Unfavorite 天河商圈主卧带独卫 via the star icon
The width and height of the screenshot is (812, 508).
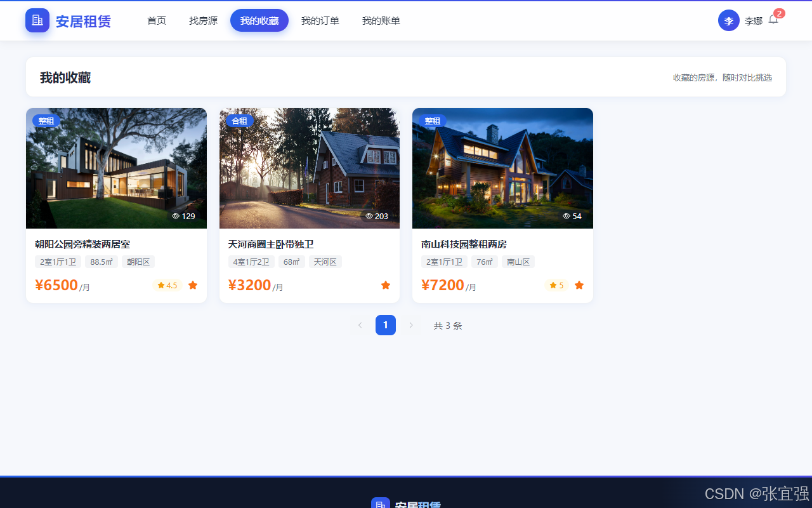386,285
